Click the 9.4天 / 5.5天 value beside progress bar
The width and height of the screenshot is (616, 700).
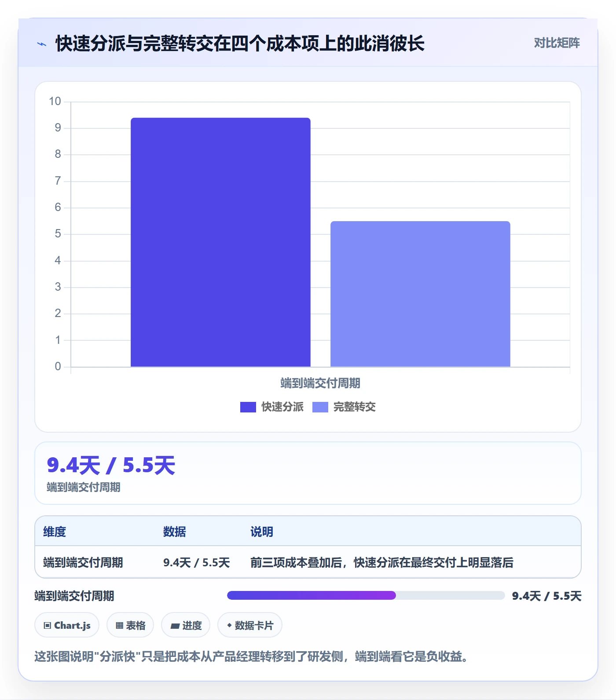tap(546, 596)
